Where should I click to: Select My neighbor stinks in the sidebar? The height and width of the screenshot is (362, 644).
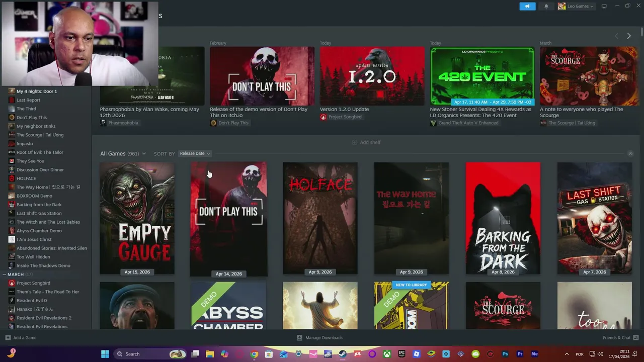pyautogui.click(x=45, y=126)
